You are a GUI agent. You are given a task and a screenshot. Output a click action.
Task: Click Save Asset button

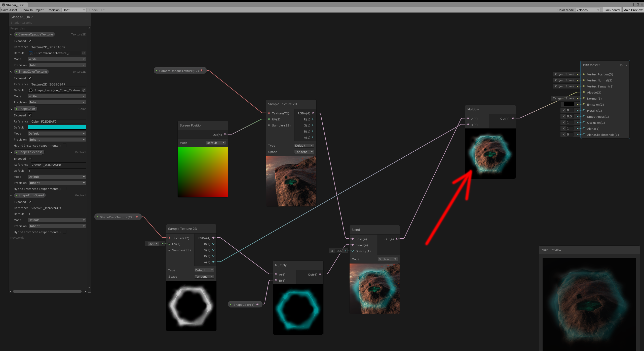click(9, 10)
